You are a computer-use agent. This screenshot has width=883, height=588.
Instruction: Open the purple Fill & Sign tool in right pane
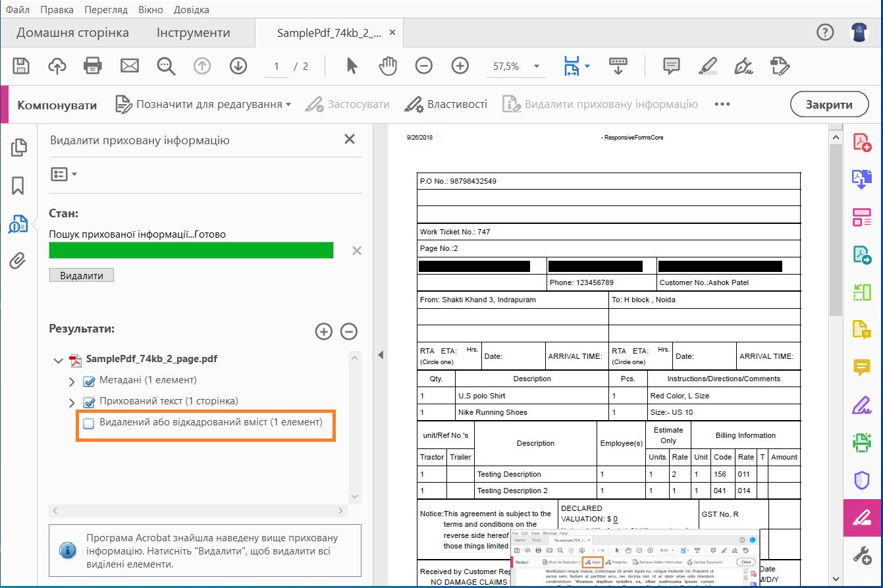click(x=862, y=405)
